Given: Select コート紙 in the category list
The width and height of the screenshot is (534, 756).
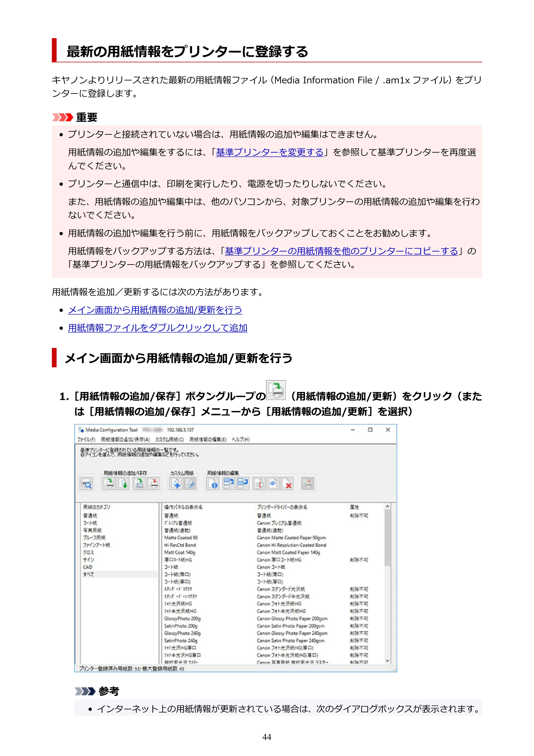Looking at the screenshot, I should (x=90, y=523).
